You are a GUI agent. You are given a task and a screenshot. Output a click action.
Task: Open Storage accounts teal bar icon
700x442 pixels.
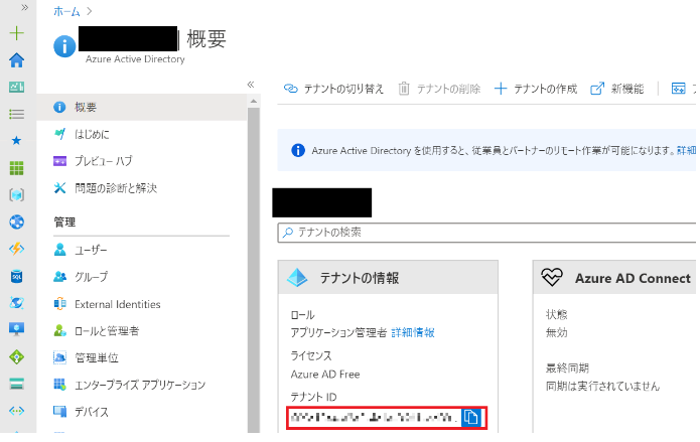pyautogui.click(x=17, y=384)
